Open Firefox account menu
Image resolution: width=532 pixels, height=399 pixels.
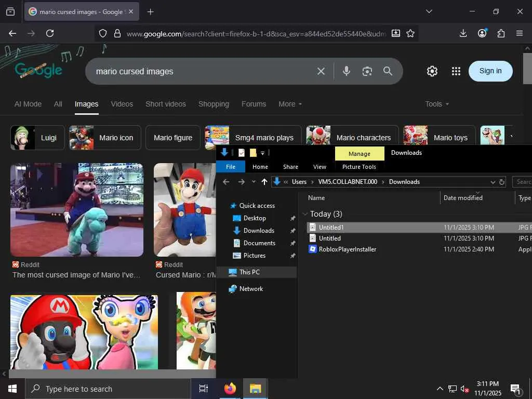(x=482, y=33)
